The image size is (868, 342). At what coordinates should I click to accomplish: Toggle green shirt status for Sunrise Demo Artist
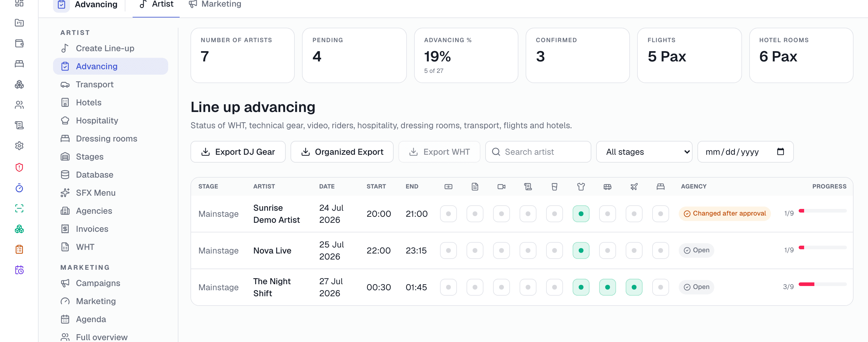click(581, 214)
